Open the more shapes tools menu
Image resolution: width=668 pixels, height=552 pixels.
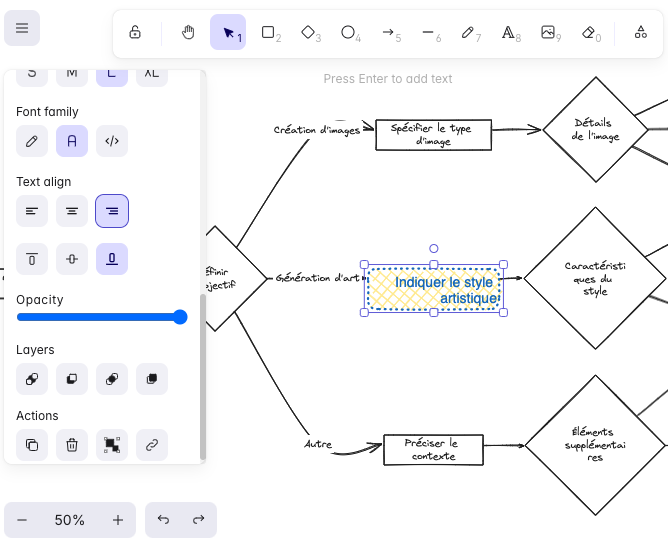640,33
